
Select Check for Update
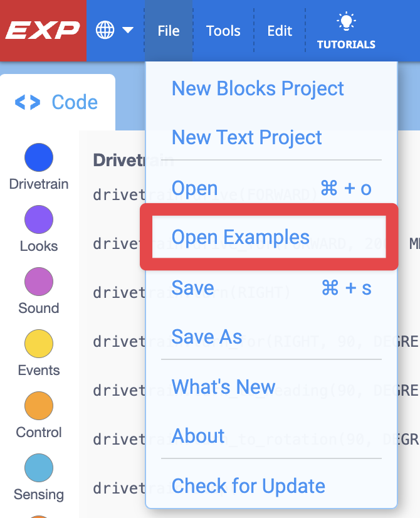(x=248, y=486)
